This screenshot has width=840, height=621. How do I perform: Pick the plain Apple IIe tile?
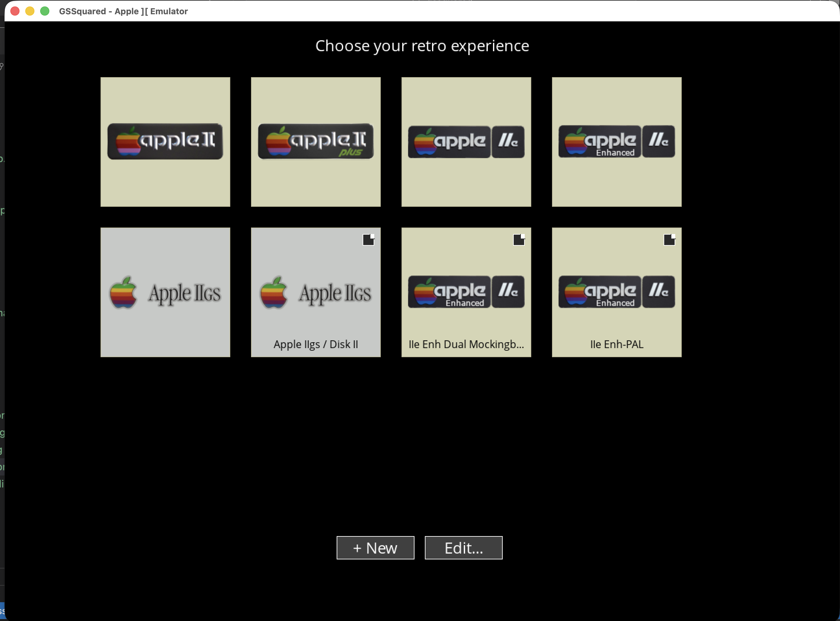click(466, 142)
